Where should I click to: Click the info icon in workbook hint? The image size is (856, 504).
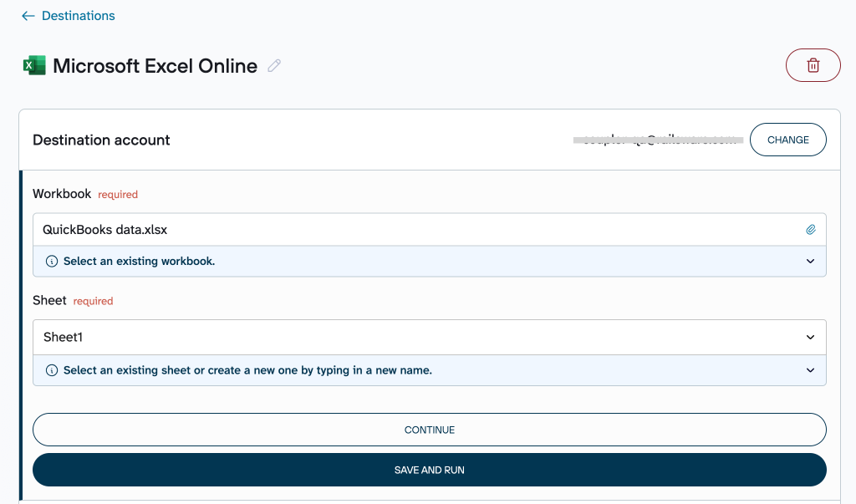(52, 261)
